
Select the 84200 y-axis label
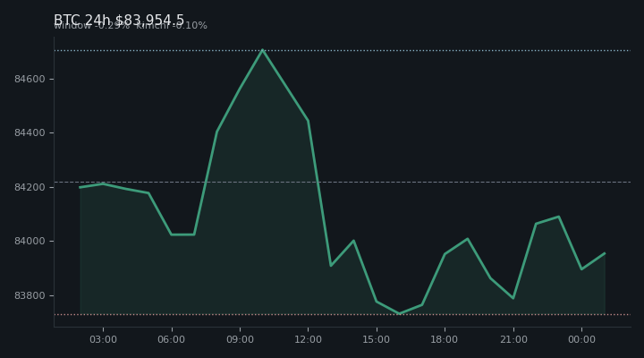point(30,187)
